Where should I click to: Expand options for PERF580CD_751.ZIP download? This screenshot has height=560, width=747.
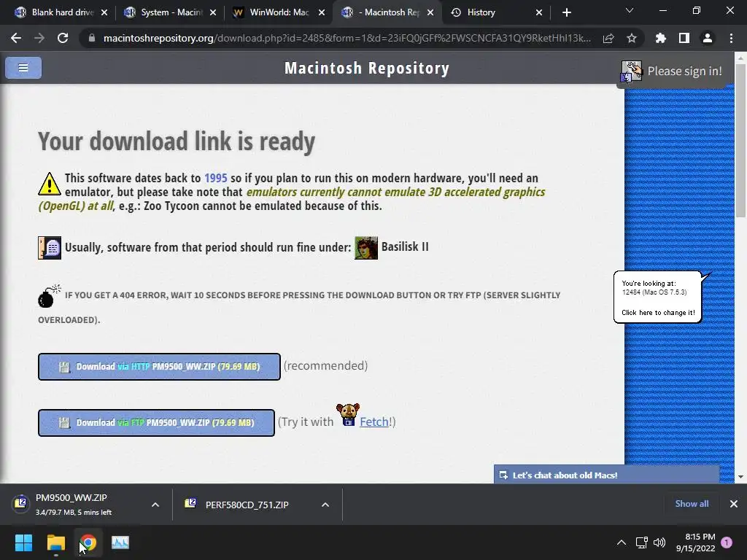[325, 505]
